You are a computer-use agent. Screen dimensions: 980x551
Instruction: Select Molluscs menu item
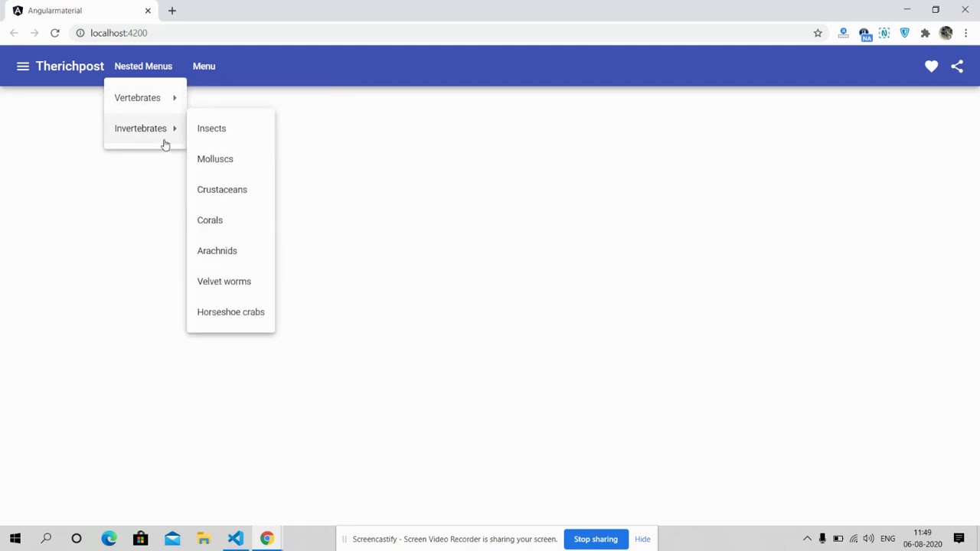(230, 159)
